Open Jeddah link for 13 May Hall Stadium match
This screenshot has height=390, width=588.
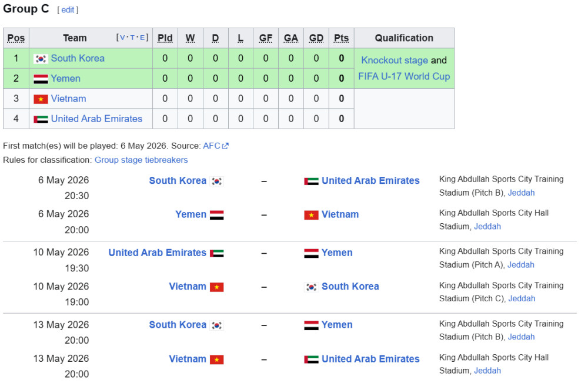coord(487,371)
